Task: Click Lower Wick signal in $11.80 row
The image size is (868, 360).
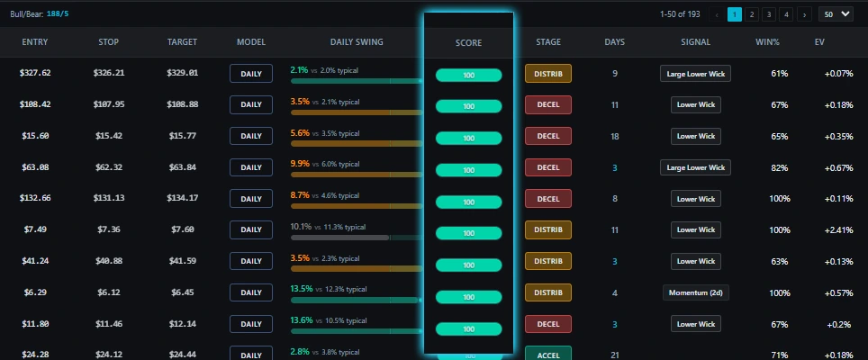Action: point(695,324)
